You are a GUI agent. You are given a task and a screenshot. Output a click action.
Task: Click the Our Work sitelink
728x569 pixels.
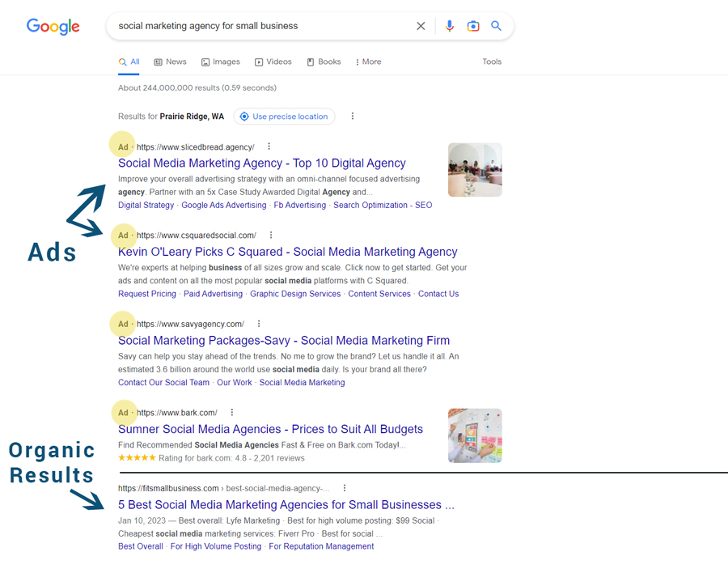[x=235, y=383]
